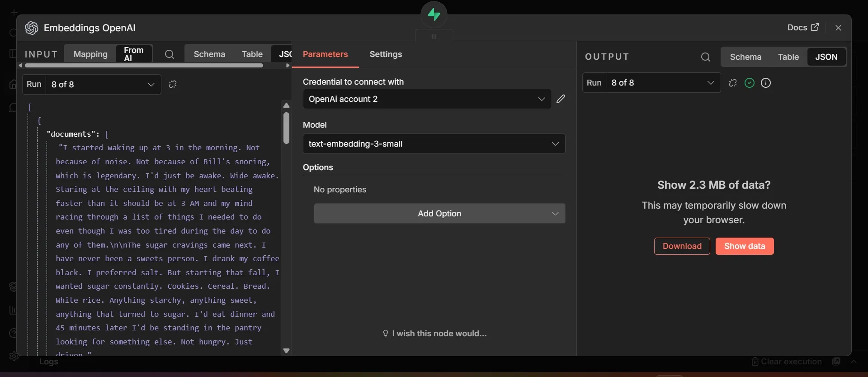Click the settings gear in left sidebar

[x=14, y=357]
